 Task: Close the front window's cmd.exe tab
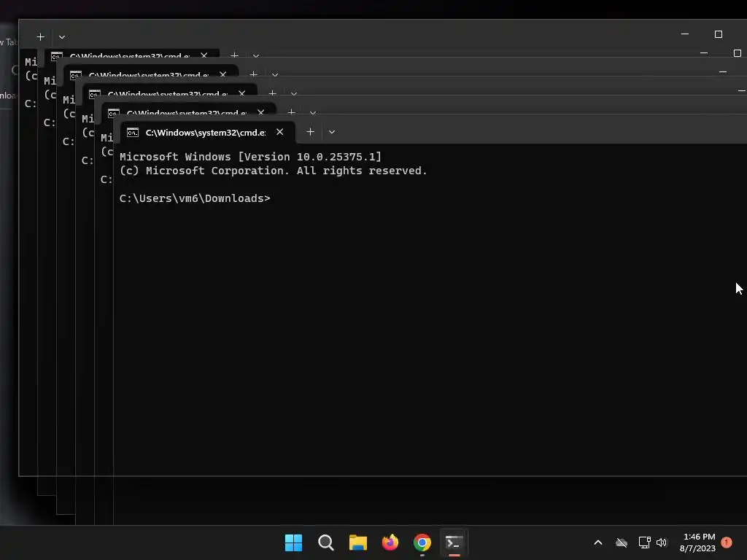pos(279,132)
